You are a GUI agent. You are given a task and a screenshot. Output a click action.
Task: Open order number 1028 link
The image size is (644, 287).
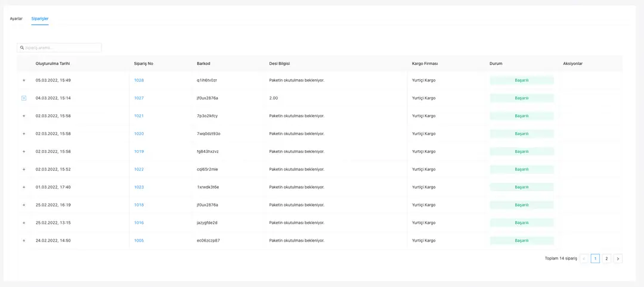pyautogui.click(x=139, y=80)
